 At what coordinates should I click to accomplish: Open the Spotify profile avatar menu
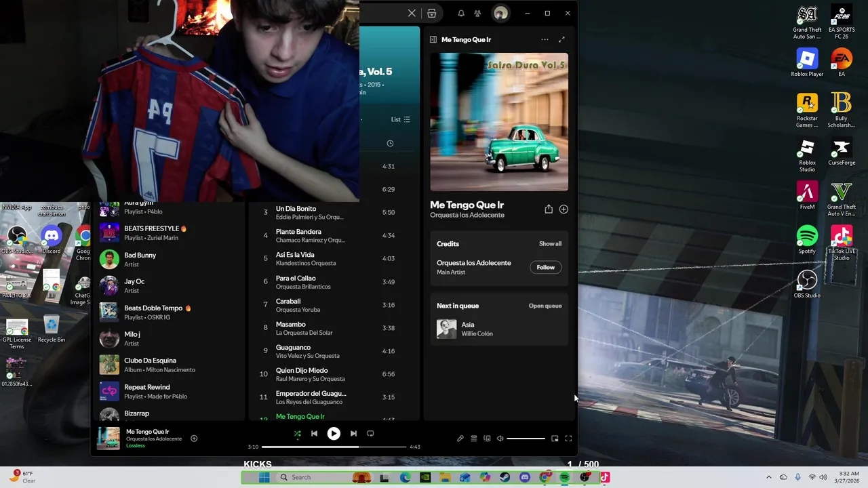click(500, 13)
